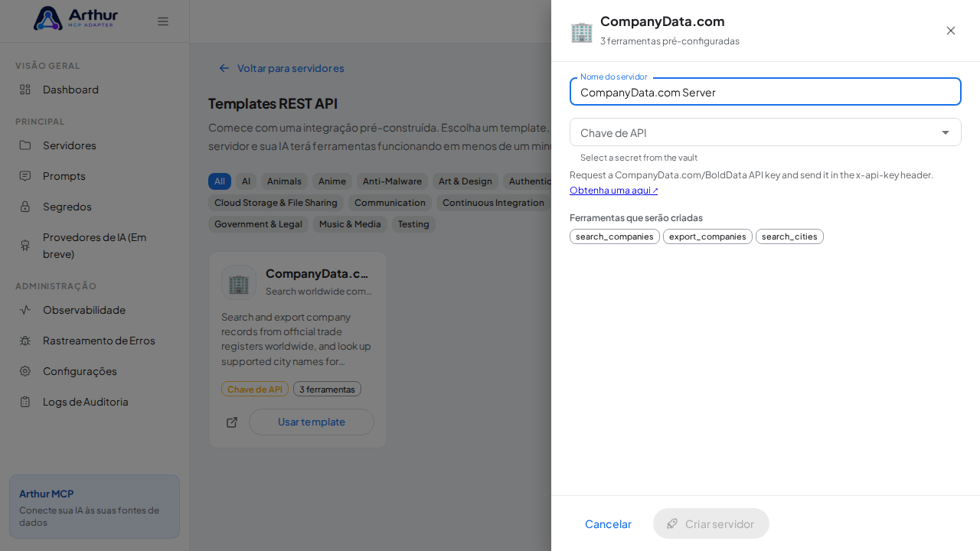
Task: Filter templates by AI chip
Action: [x=246, y=181]
